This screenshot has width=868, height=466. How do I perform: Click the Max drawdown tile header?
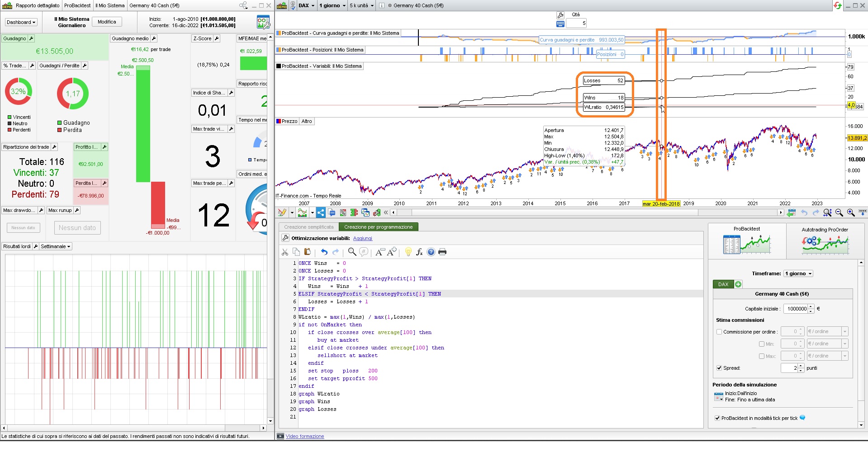[x=19, y=210]
